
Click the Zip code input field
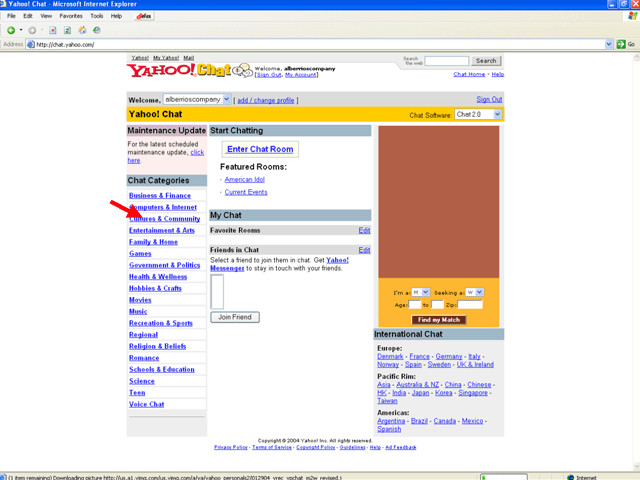469,304
